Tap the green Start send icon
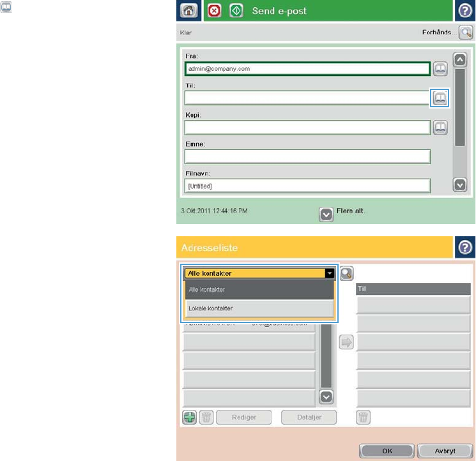Image resolution: width=476 pixels, height=461 pixels. 236,11
